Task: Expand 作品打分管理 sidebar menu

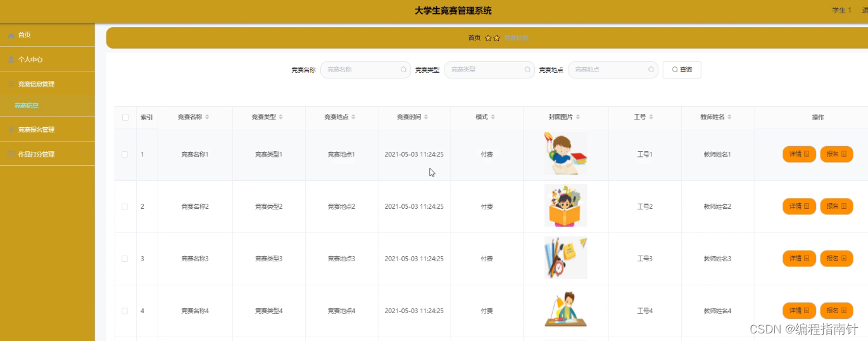Action: (47, 154)
